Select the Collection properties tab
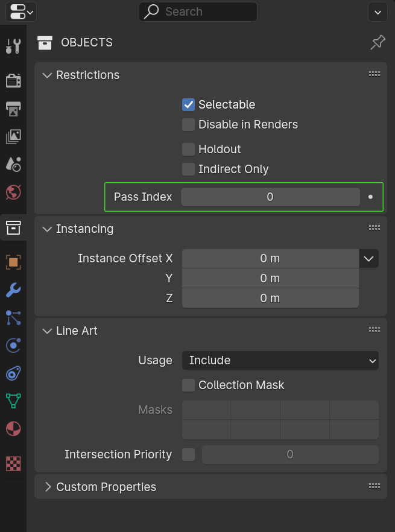The height and width of the screenshot is (532, 395). (x=14, y=227)
